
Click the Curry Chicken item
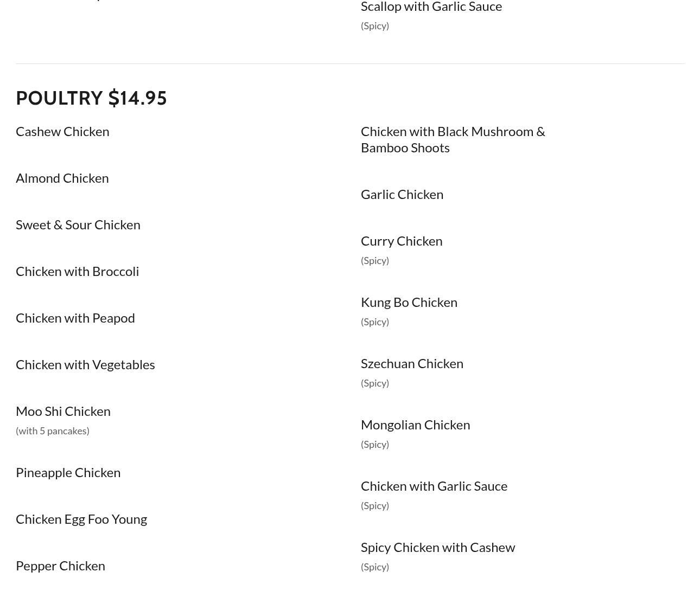(x=402, y=241)
